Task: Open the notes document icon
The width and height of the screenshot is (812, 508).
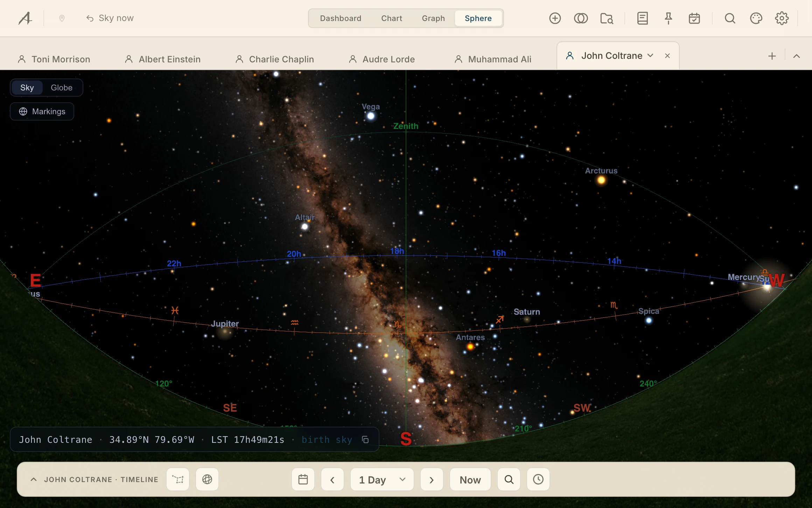Action: [643, 18]
